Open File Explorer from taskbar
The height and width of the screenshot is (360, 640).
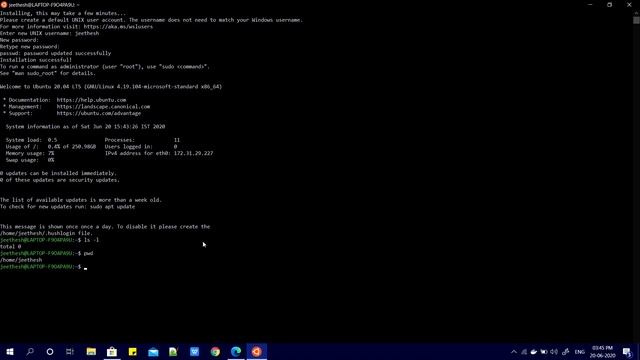tap(91, 351)
